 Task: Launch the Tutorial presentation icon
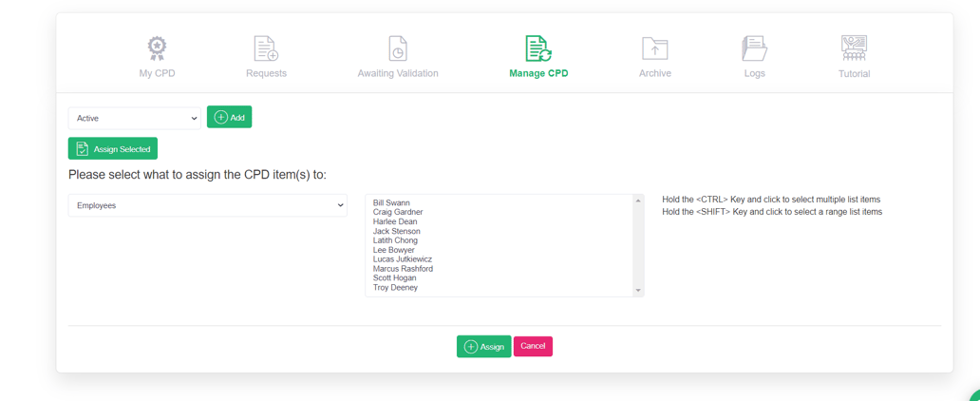click(x=854, y=48)
